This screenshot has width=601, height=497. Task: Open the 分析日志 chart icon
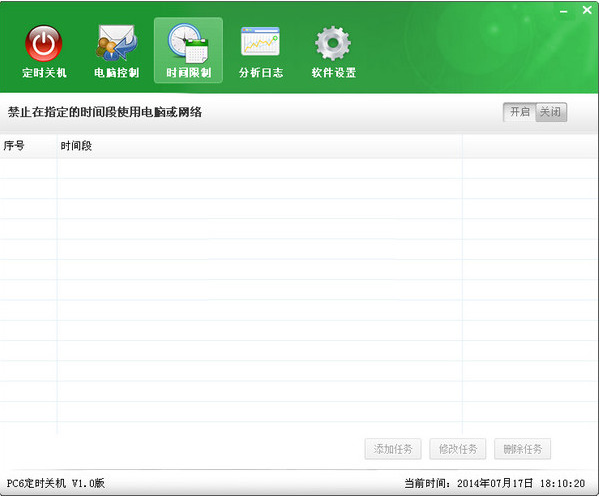pos(261,42)
